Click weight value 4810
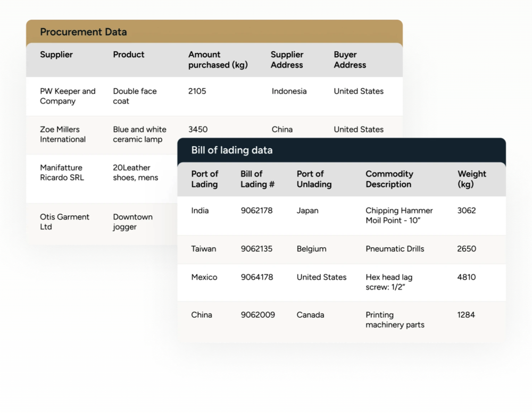The image size is (532, 413). click(x=467, y=277)
